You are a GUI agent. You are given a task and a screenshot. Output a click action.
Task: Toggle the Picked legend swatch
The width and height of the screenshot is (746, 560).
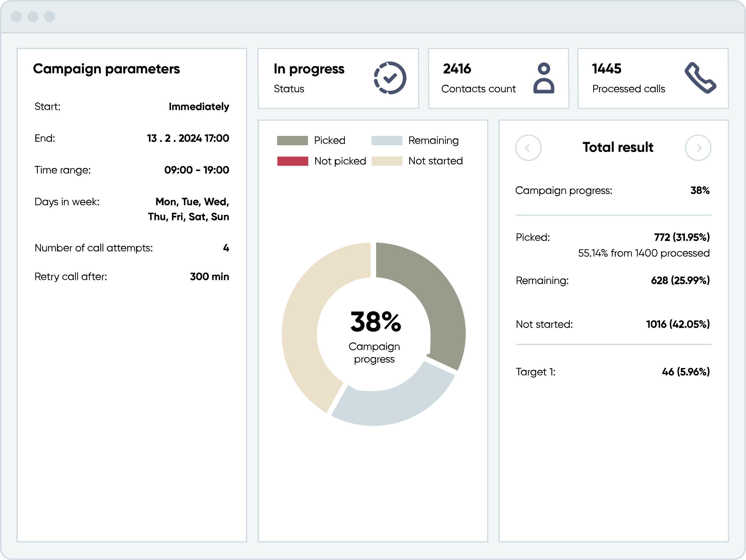292,140
